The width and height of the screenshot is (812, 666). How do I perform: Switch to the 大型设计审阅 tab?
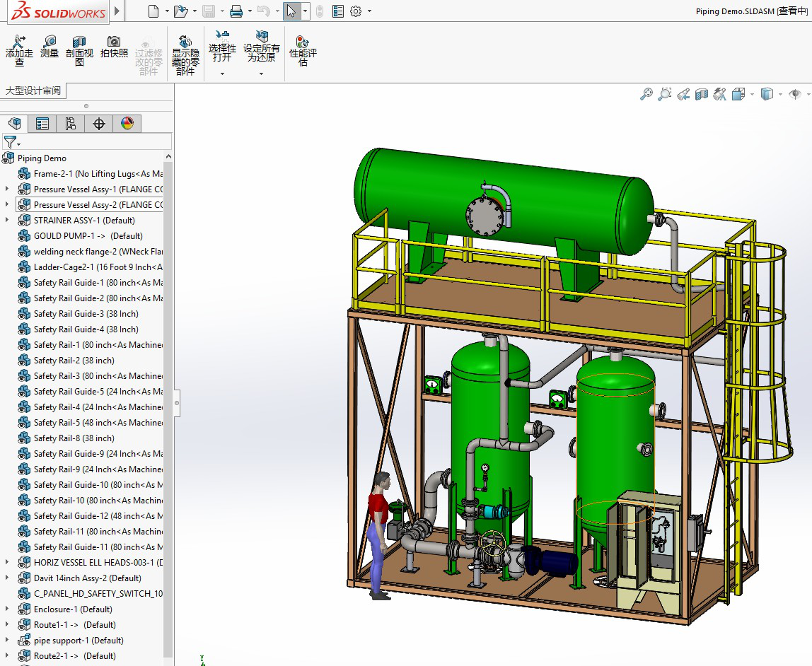(33, 90)
